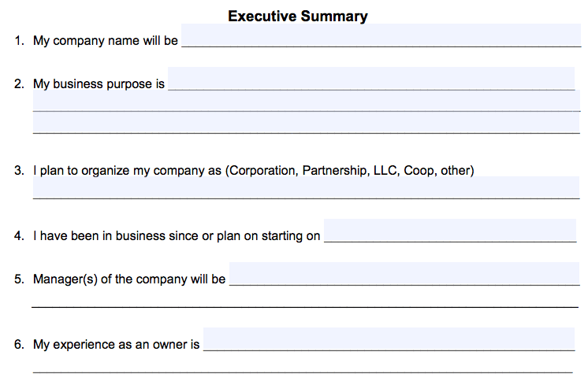The image size is (588, 381).
Task: Select the third business purpose line field
Action: [306, 123]
